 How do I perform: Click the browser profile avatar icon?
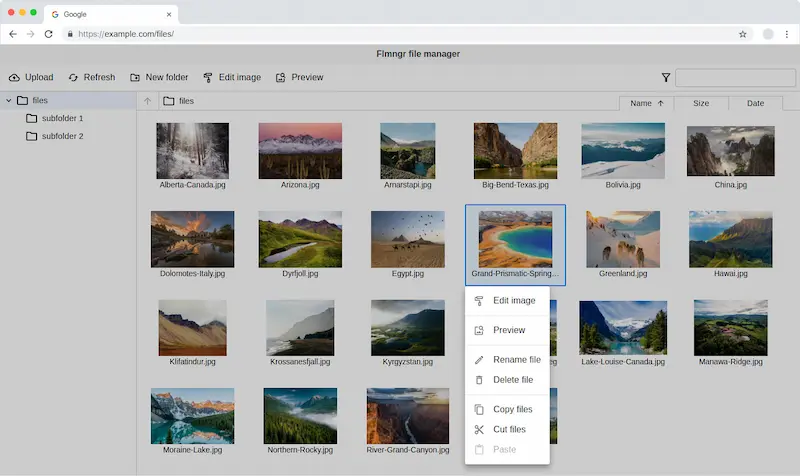(768, 34)
